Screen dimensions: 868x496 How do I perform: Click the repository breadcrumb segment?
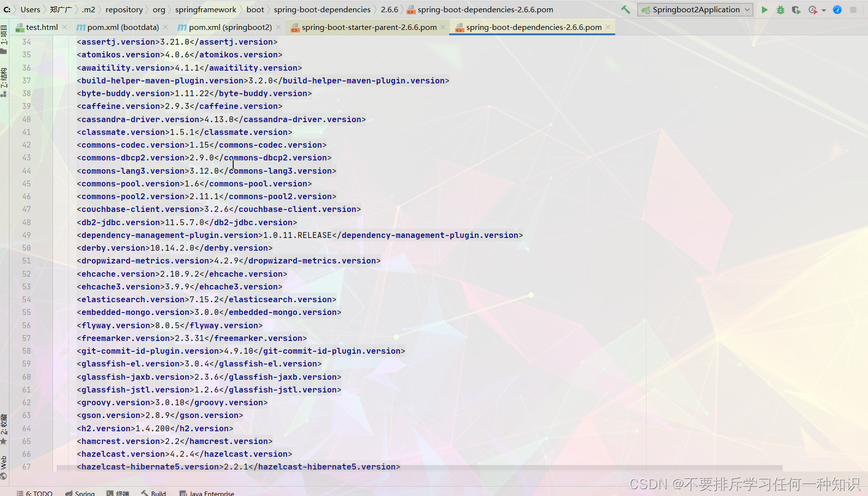coord(124,9)
